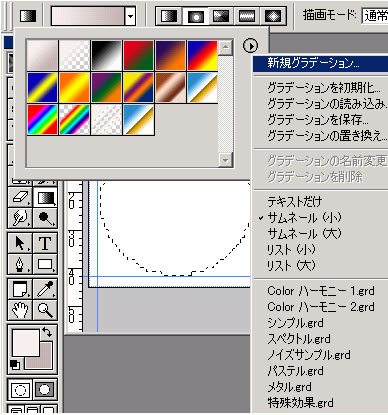
Task: Select the Type tool
Action: point(45,243)
